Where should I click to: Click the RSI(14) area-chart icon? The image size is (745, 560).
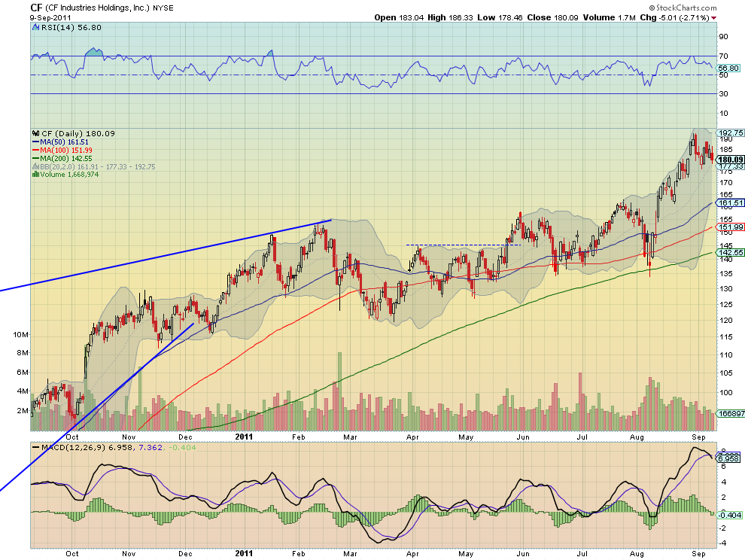[x=35, y=28]
